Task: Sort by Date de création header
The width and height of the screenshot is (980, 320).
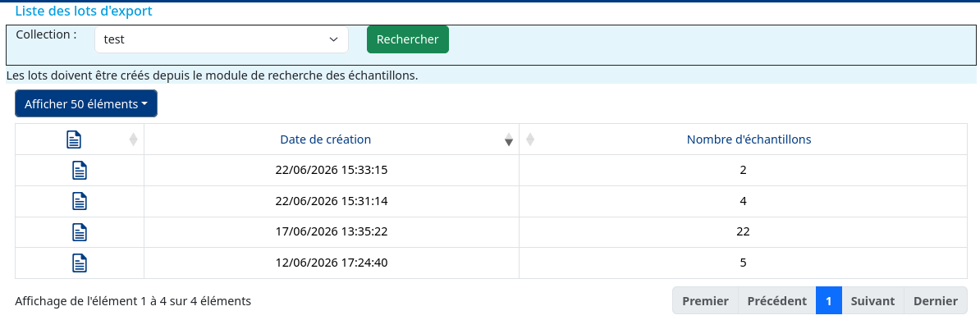Action: point(326,139)
